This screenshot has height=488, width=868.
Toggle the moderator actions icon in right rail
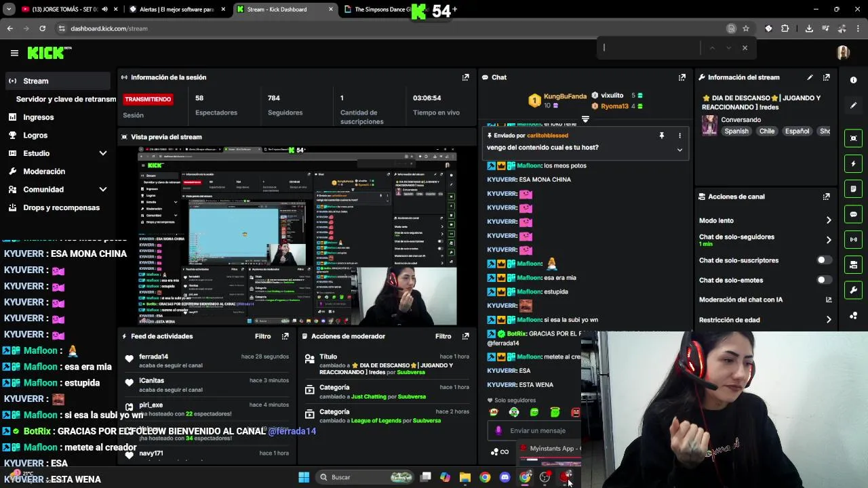pyautogui.click(x=853, y=264)
